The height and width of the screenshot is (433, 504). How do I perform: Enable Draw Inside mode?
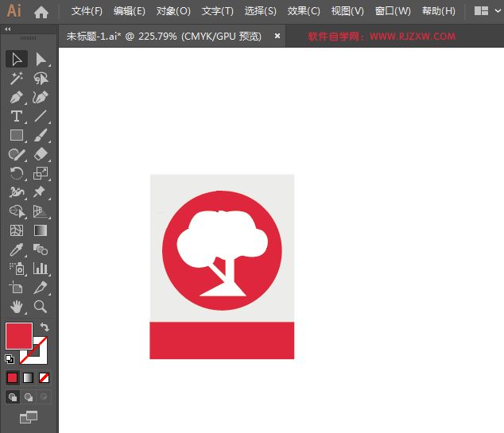tap(44, 397)
